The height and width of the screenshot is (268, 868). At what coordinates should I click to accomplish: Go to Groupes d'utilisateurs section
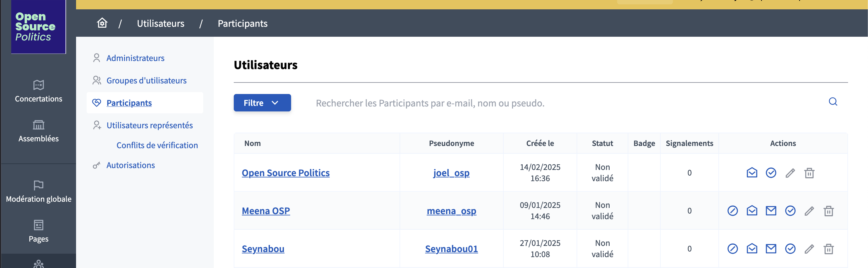(146, 81)
